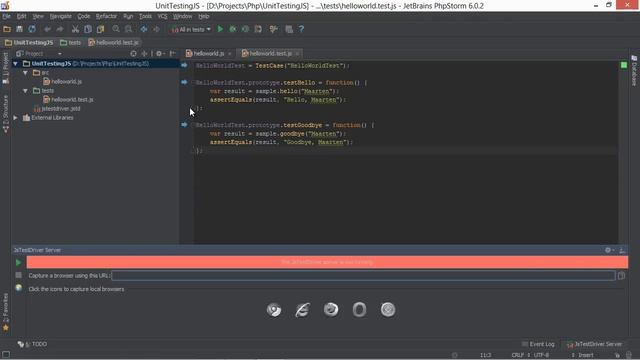Switch to the helloworld.js editor tab
Screen dimensions: 640x360
click(x=209, y=53)
